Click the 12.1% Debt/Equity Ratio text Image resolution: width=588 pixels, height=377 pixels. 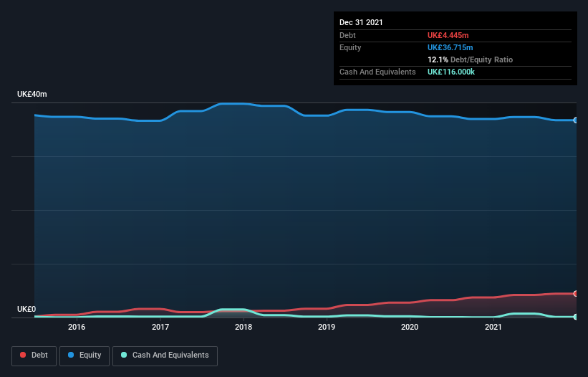pyautogui.click(x=471, y=59)
